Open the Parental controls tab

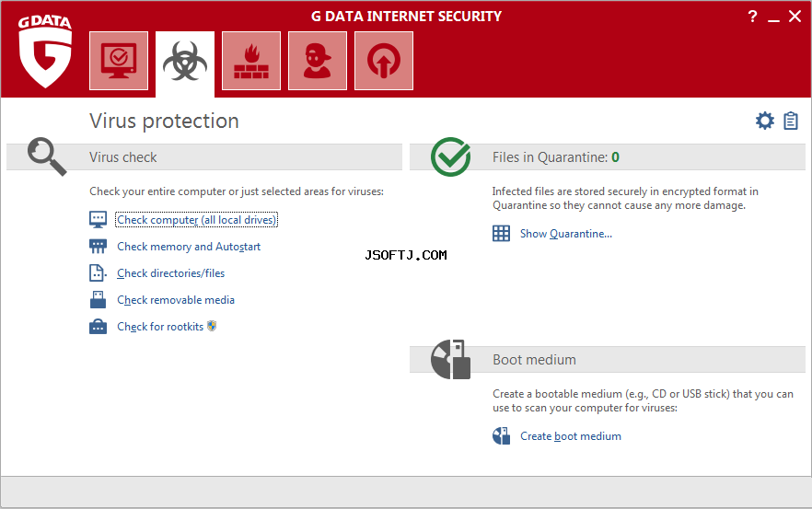pyautogui.click(x=318, y=61)
